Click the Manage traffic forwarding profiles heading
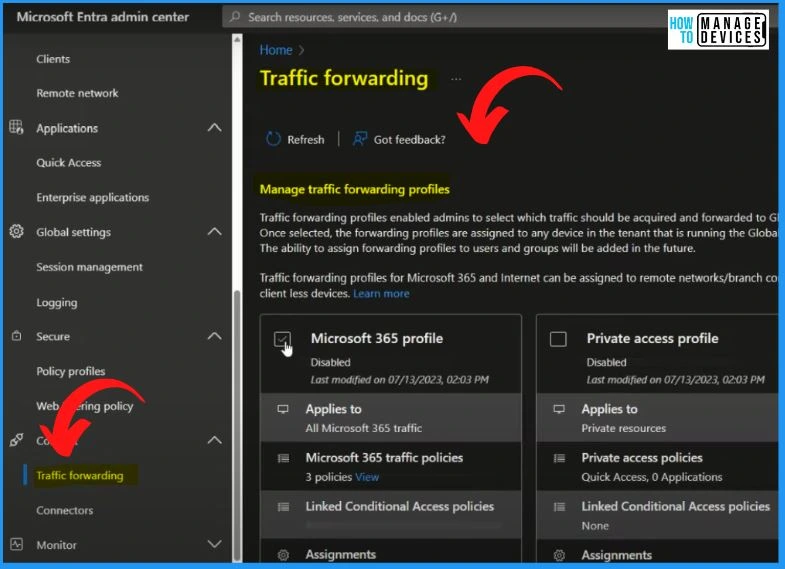The width and height of the screenshot is (785, 569). pyautogui.click(x=354, y=189)
